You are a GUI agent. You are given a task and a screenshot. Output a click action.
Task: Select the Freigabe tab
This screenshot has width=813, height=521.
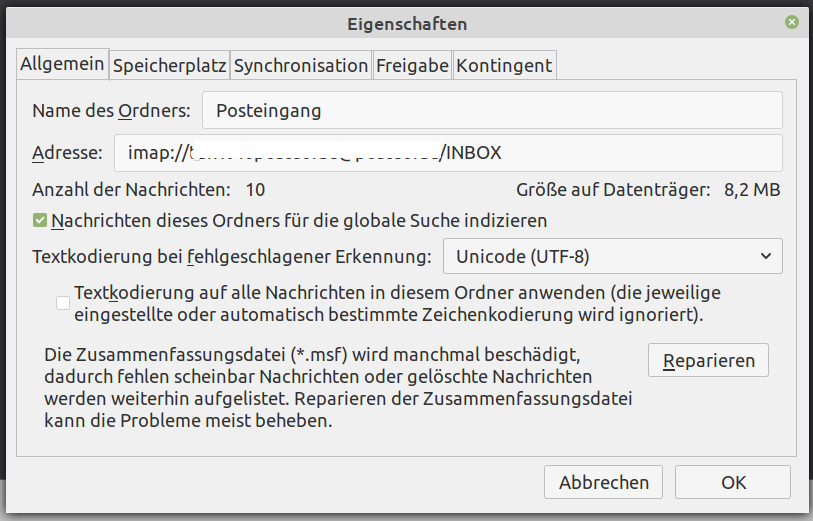[x=412, y=66]
